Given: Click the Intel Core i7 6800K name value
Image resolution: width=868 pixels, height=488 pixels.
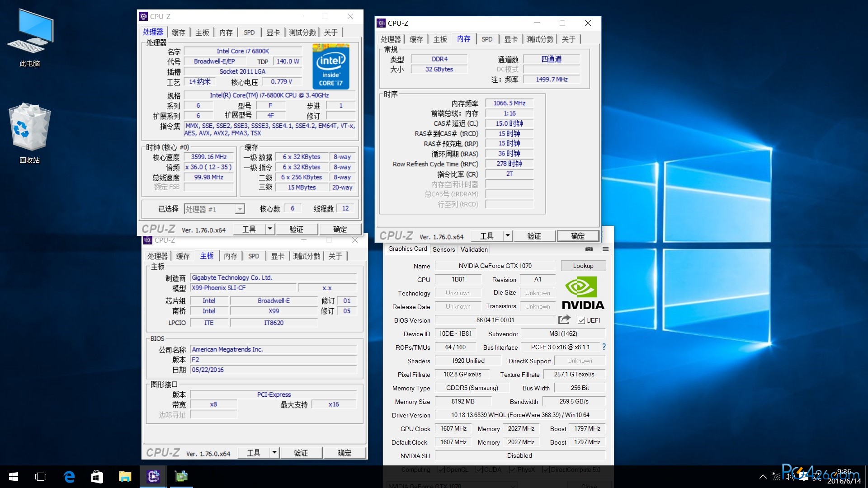Looking at the screenshot, I should click(243, 51).
